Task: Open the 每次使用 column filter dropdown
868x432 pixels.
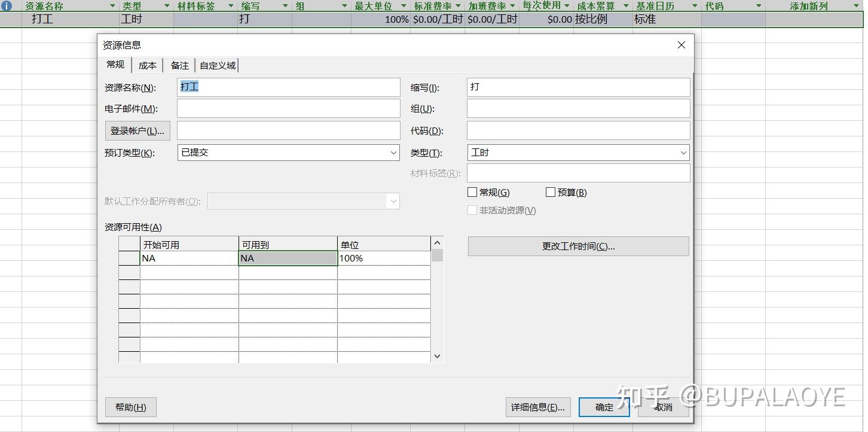Action: [x=567, y=6]
